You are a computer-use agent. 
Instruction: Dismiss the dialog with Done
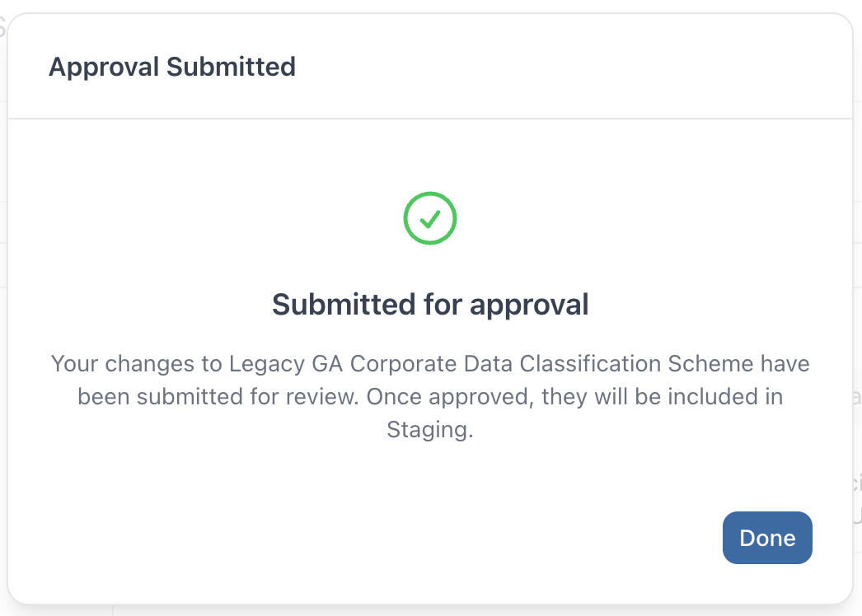766,537
